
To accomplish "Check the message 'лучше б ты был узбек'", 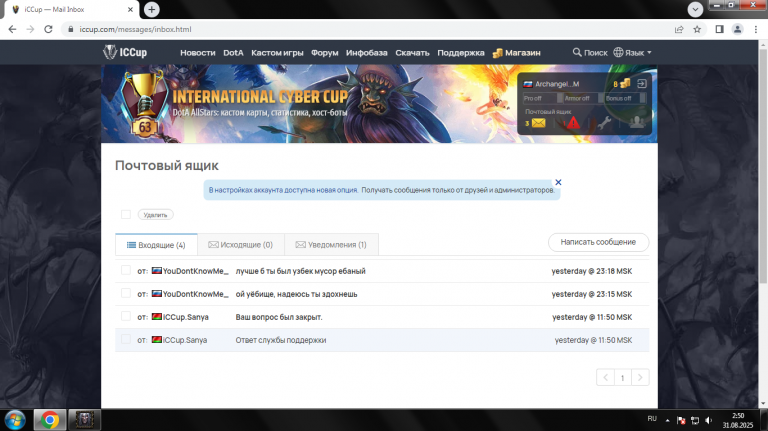I will [x=126, y=270].
